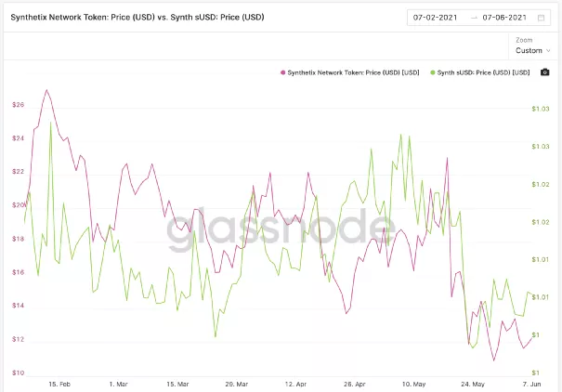Screen dimensions: 562x392
Task: Click the arrow between the two dates
Action: [x=474, y=18]
